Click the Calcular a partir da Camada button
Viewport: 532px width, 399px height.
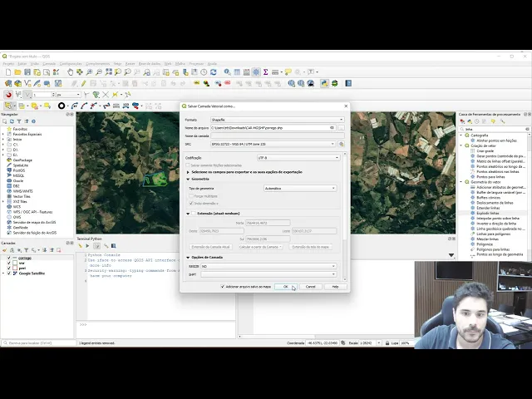[260, 247]
